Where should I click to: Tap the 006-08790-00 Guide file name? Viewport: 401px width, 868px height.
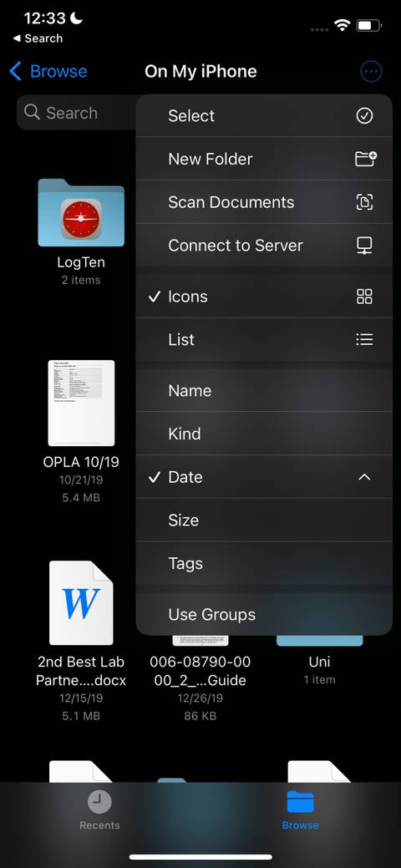click(200, 671)
